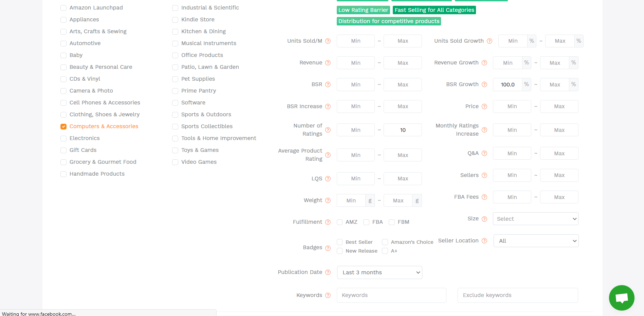This screenshot has height=316, width=644.
Task: Click the Weight Min field
Action: click(x=351, y=200)
